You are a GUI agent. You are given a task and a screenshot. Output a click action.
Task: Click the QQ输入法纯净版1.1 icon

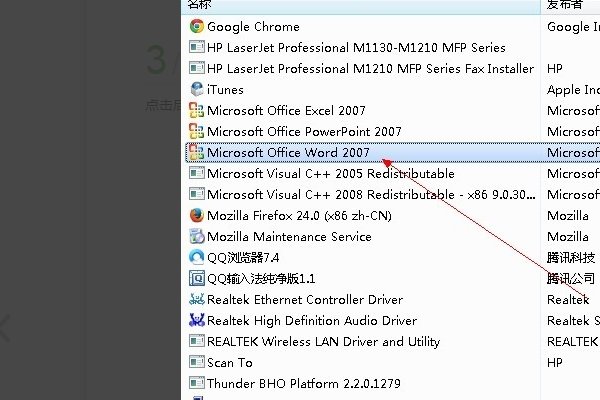coord(196,278)
